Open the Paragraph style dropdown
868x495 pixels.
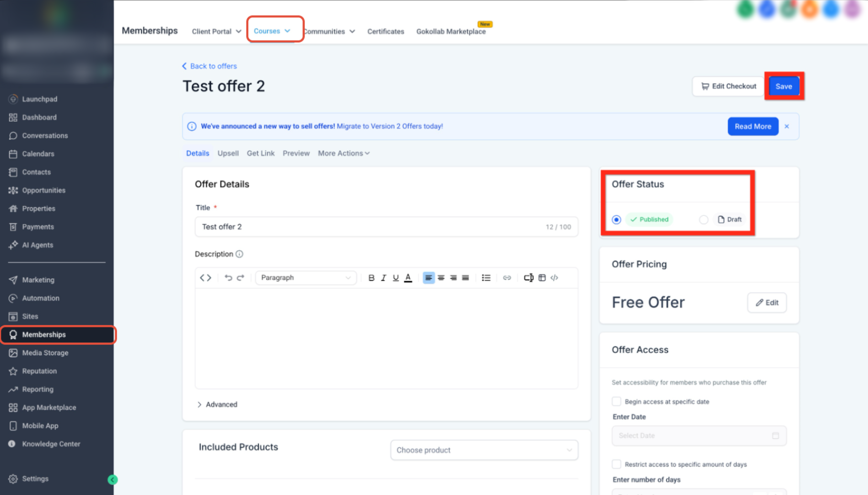[306, 278]
